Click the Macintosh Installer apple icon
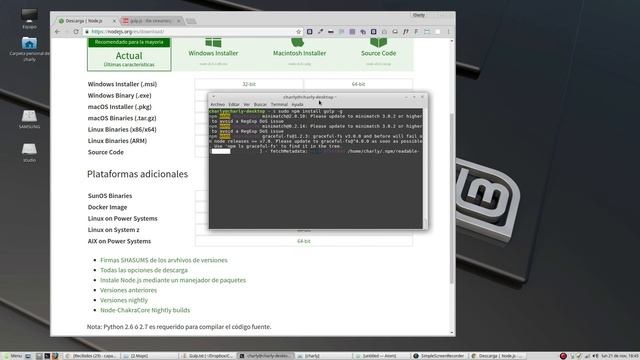 point(298,42)
